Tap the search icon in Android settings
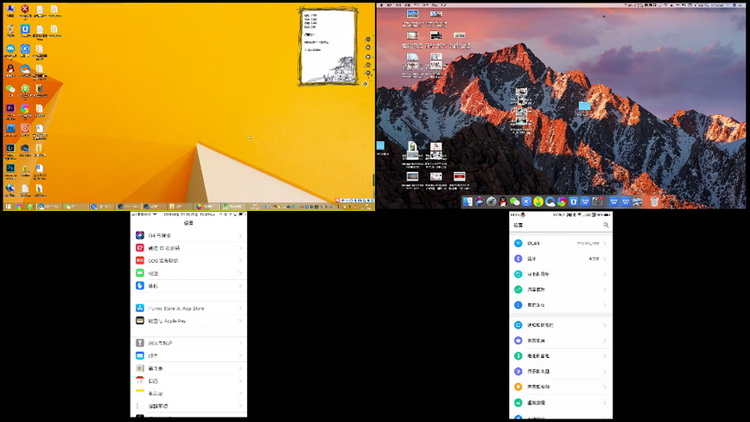 tap(606, 226)
